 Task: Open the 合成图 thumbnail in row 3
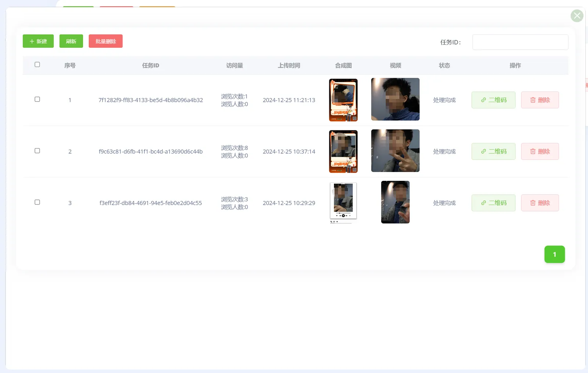(343, 202)
